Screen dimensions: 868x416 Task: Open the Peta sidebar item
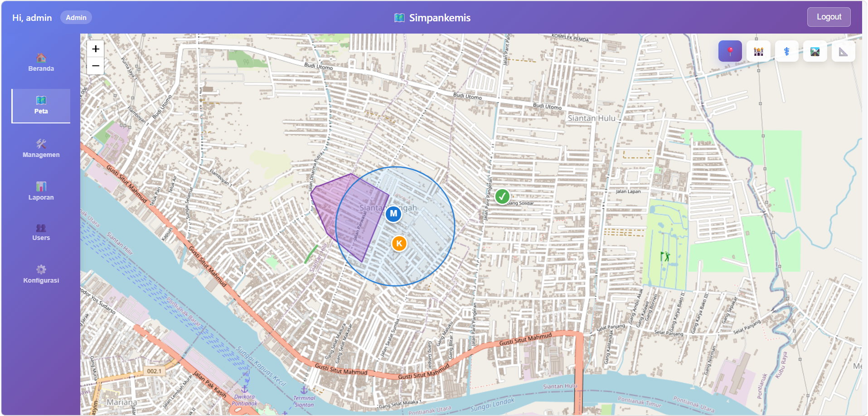(x=41, y=106)
